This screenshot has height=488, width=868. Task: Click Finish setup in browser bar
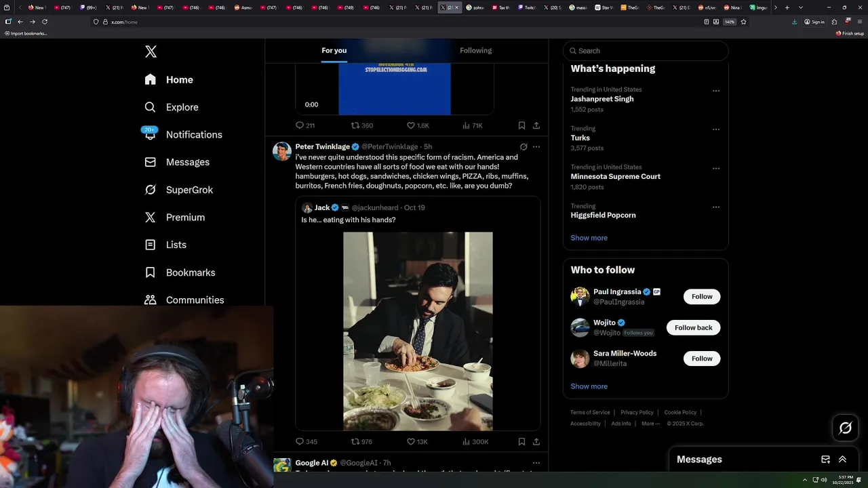850,33
